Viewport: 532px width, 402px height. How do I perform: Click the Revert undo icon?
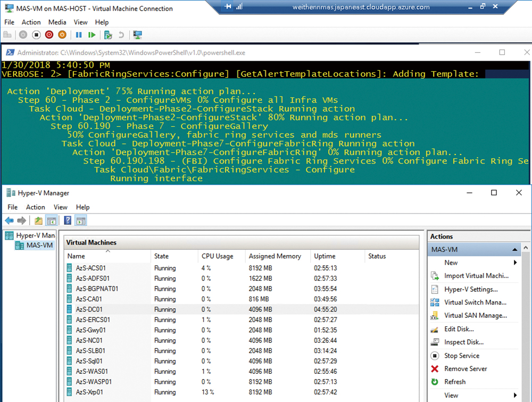[x=121, y=35]
